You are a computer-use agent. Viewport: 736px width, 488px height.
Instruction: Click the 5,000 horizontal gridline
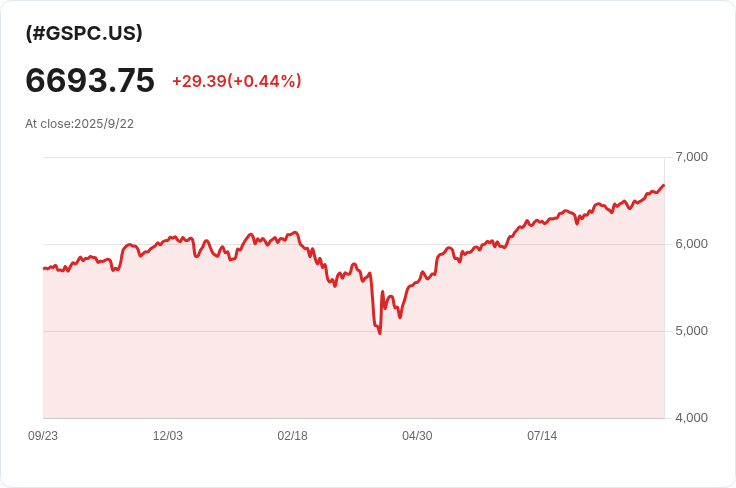[354, 331]
